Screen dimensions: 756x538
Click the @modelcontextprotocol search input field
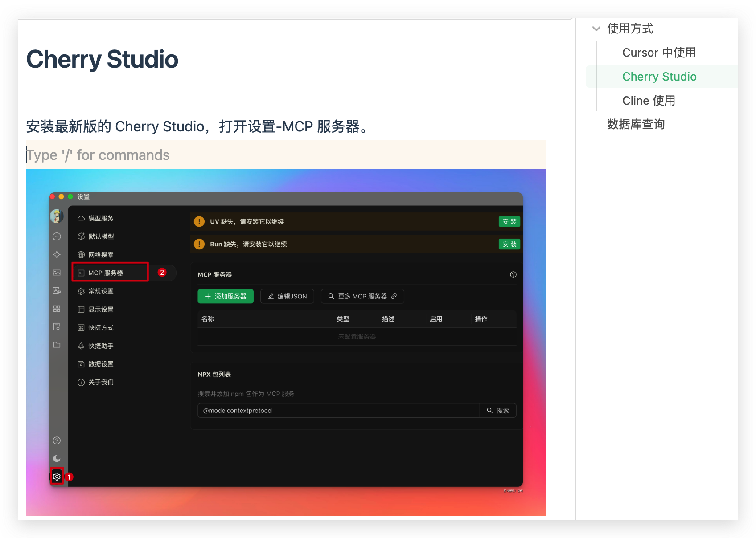coord(339,410)
